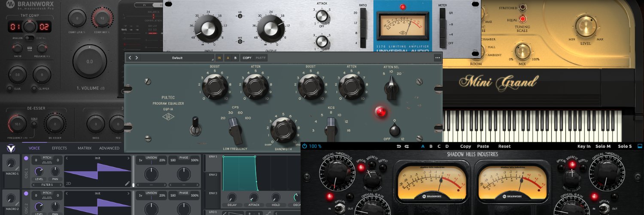Toggle the Clipper button in bx_masterdesk

(x=33, y=89)
